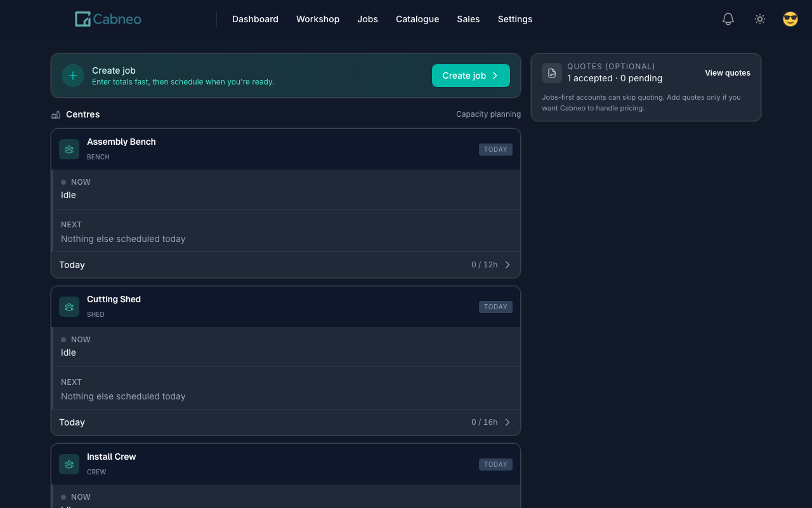This screenshot has height=508, width=812.
Task: Expand Today details for Cutting Shed via chevron
Action: (507, 422)
